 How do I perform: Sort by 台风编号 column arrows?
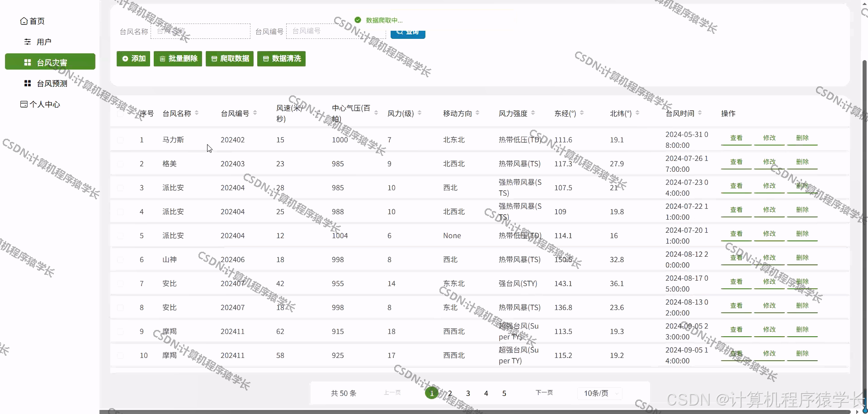click(255, 113)
